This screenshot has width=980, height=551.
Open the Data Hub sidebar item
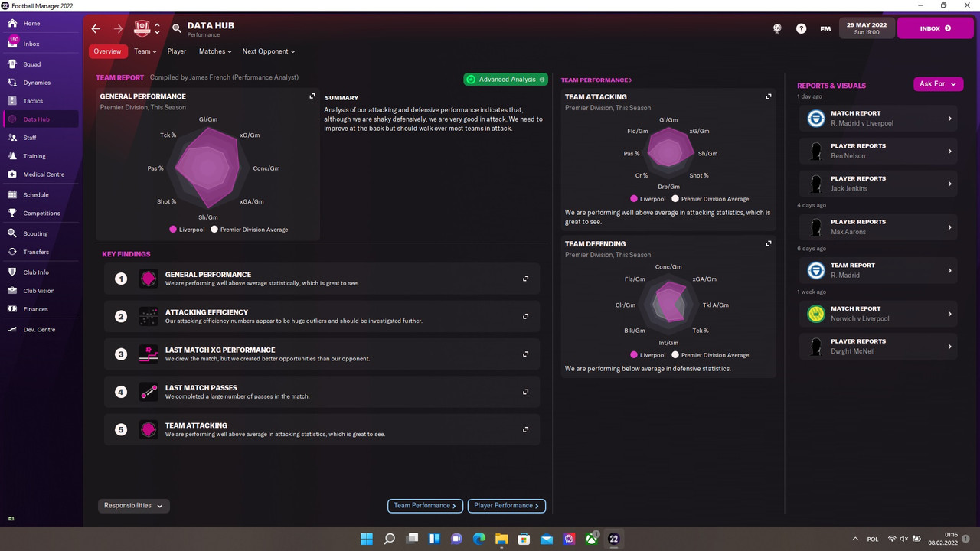[41, 119]
